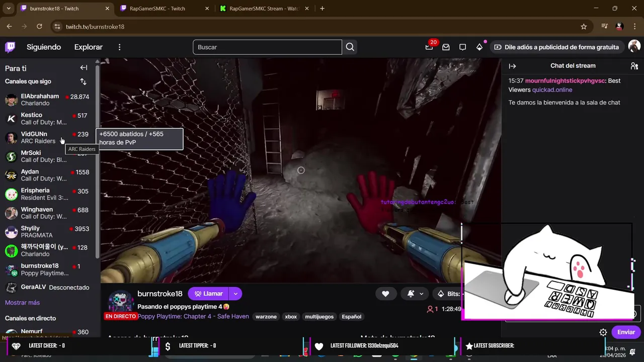The image size is (644, 362).
Task: Open Winghaven channel in sidebar
Action: tap(47, 213)
